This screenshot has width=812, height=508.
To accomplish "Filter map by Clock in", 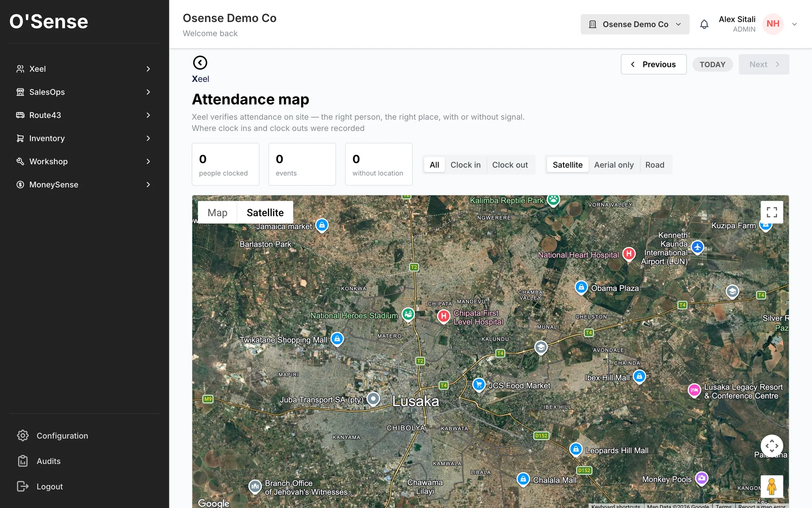I will pos(466,165).
